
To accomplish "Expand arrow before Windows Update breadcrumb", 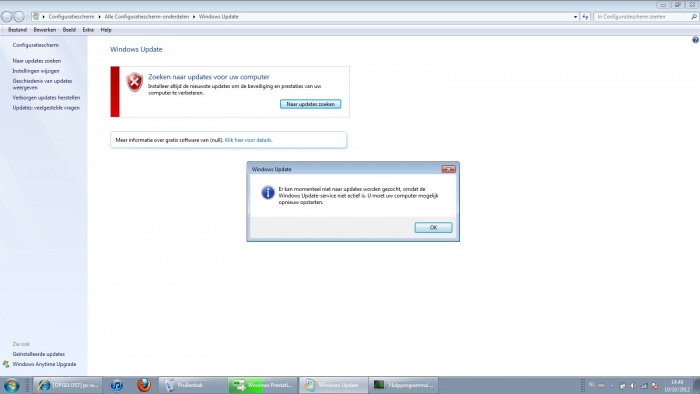I will 194,17.
